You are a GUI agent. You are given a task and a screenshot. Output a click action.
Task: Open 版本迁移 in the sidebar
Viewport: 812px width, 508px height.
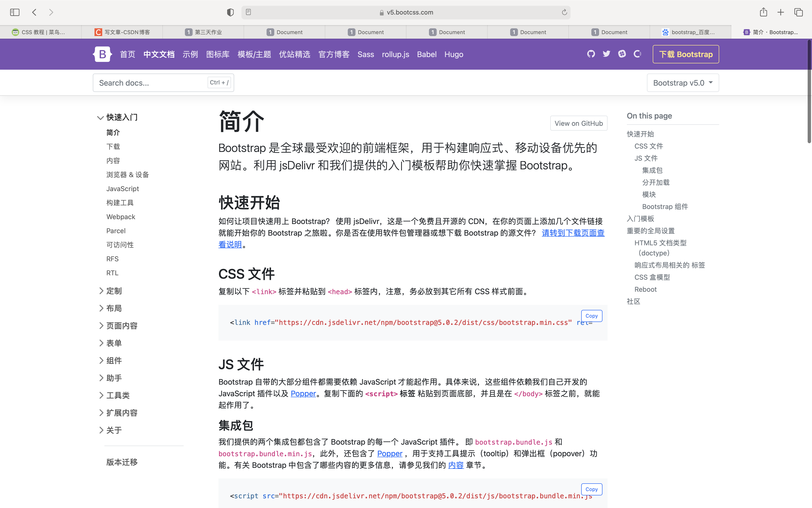coord(122,462)
